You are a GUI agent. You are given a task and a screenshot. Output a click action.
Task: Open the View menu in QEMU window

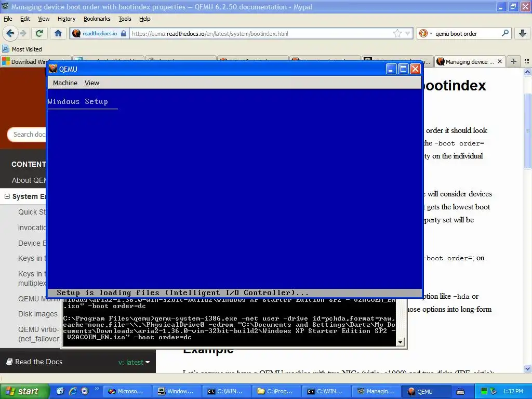91,83
